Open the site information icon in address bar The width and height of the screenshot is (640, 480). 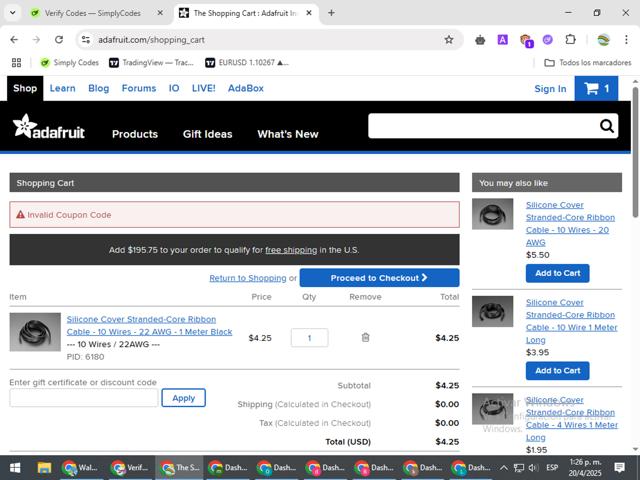pos(86,40)
